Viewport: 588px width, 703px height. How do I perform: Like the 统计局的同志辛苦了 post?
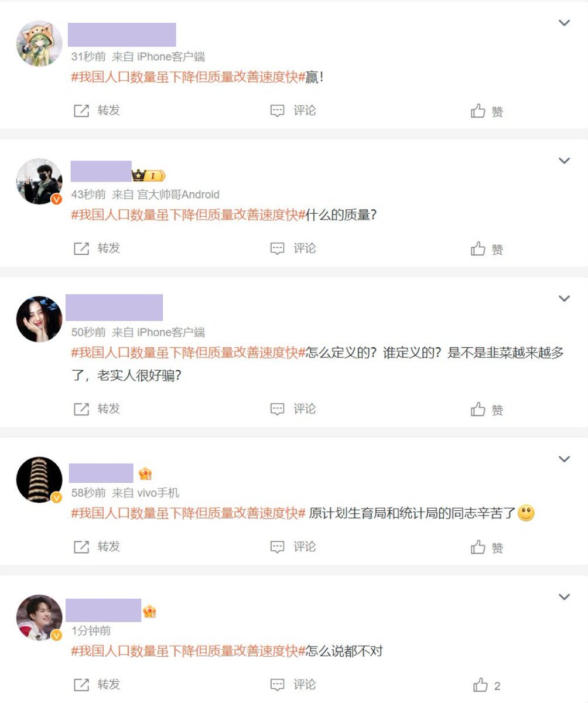point(487,547)
